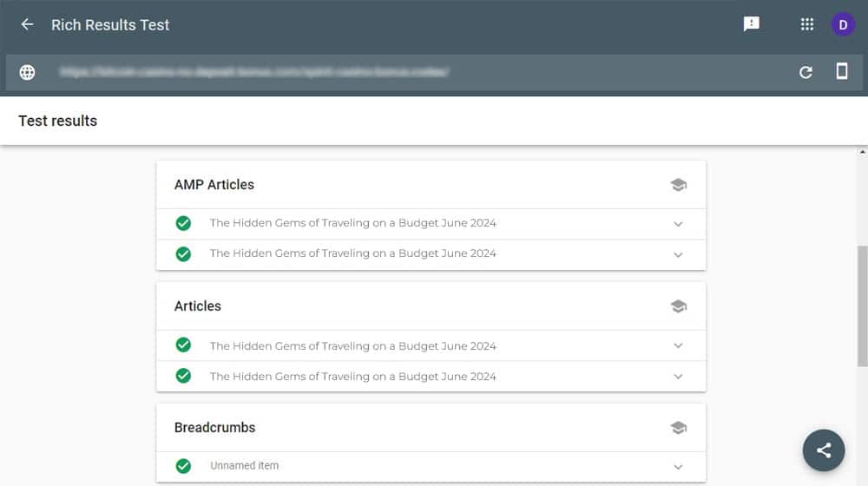Screen dimensions: 868x486
Task: Expand the first Articles item chevron
Action: pyautogui.click(x=678, y=346)
